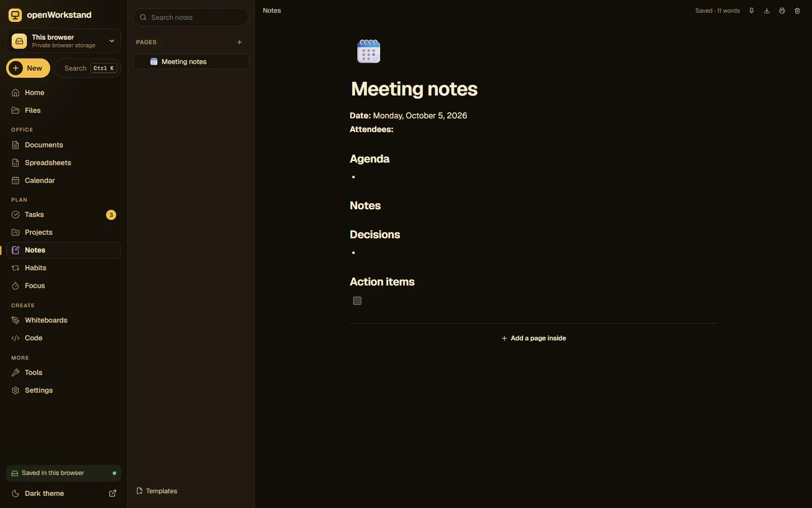Screen dimensions: 812x508
Task: Print the note with the printer icon
Action: point(782,11)
